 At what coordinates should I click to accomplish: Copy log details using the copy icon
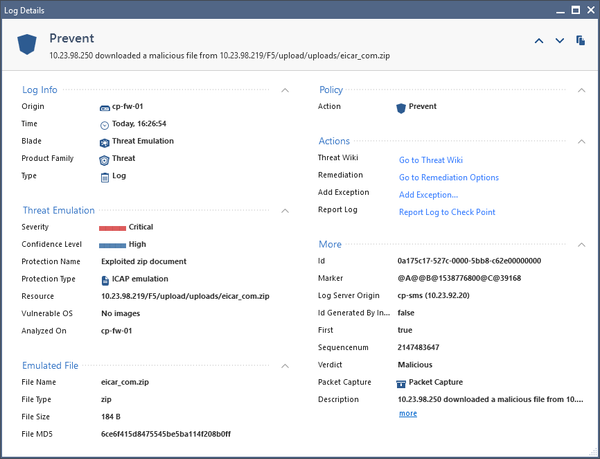coord(580,41)
